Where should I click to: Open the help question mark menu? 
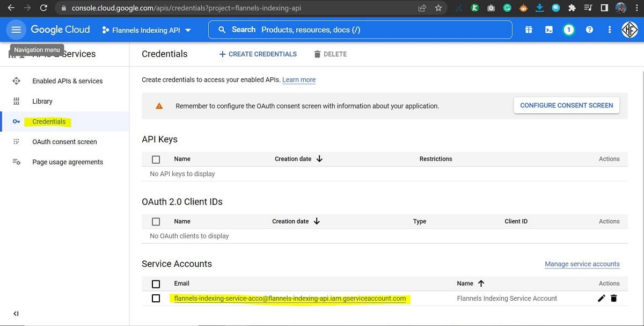589,30
